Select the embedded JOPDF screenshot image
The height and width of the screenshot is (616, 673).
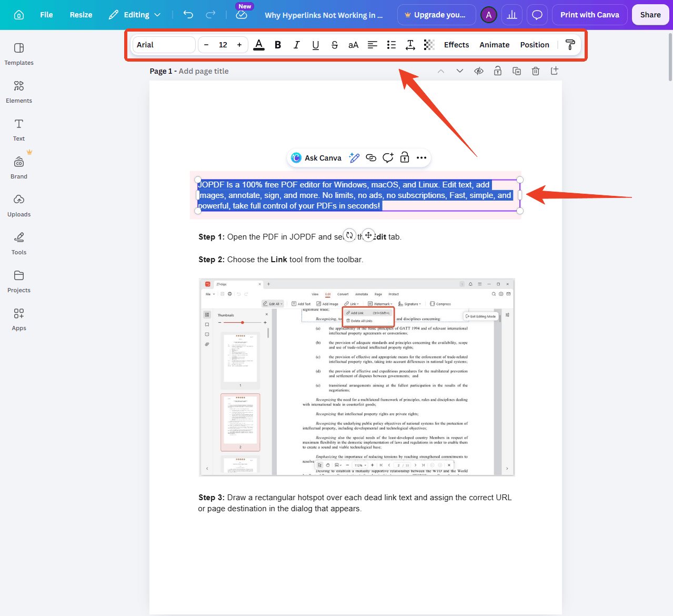pyautogui.click(x=357, y=377)
